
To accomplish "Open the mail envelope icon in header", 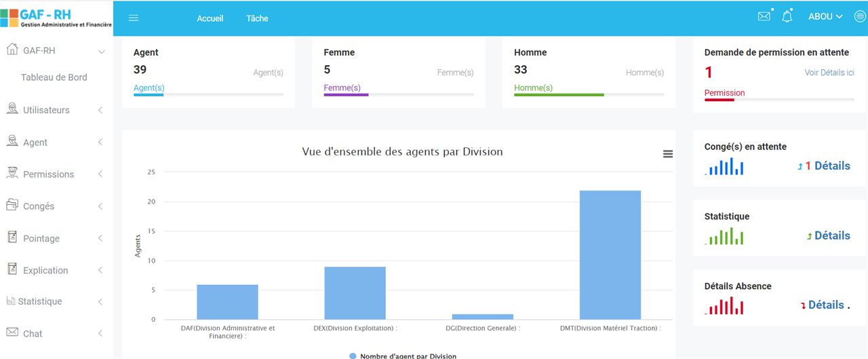I will click(764, 16).
